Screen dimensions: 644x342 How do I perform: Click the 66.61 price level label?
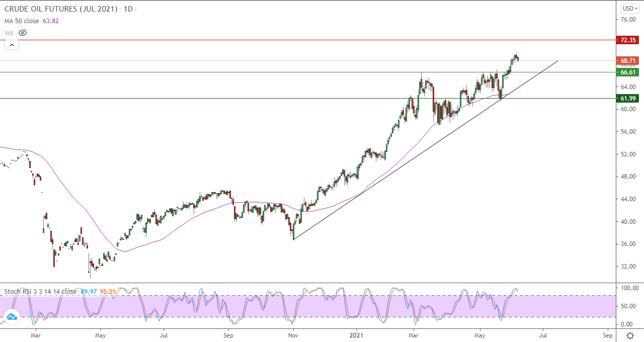coord(629,72)
